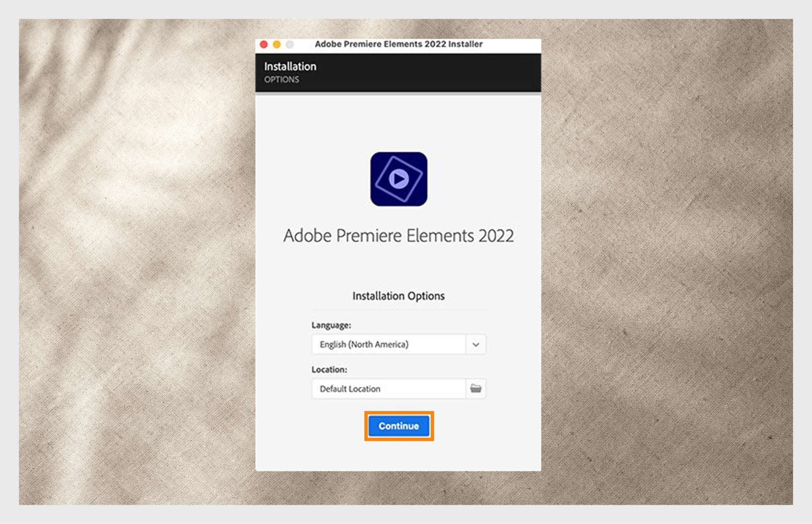Switch to the Installation OPTIONS header section
This screenshot has height=524, width=812.
tap(282, 79)
